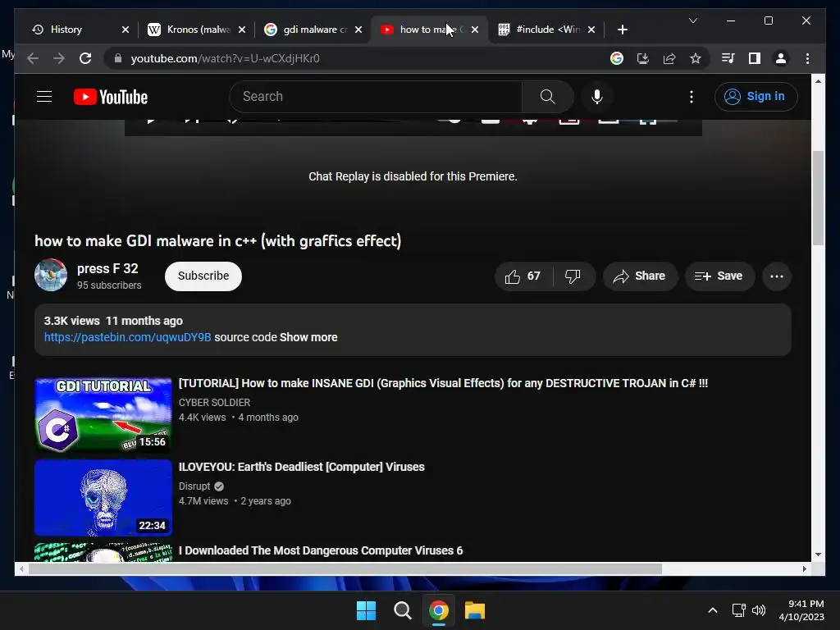Open Windows taskbar search
The image size is (840, 630).
402,610
